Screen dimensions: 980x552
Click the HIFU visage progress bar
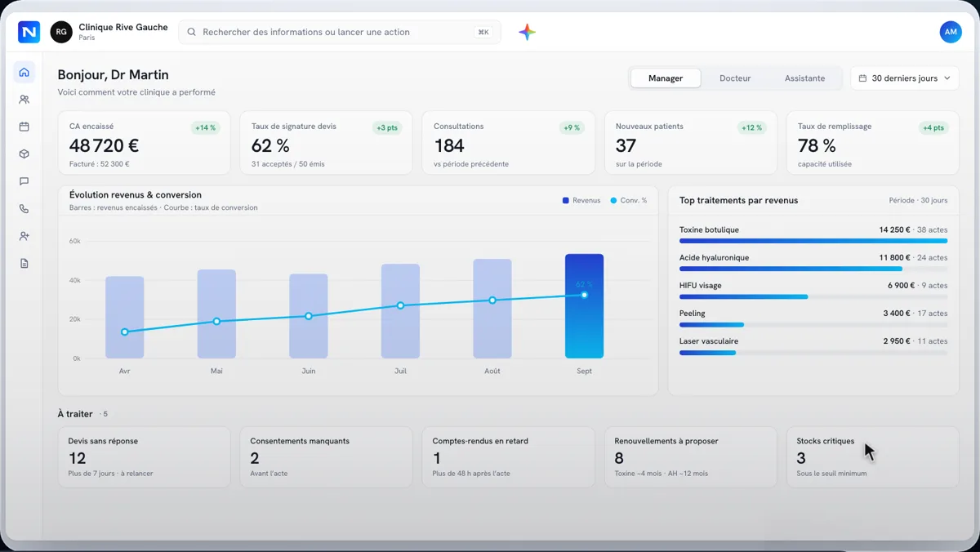[813, 296]
